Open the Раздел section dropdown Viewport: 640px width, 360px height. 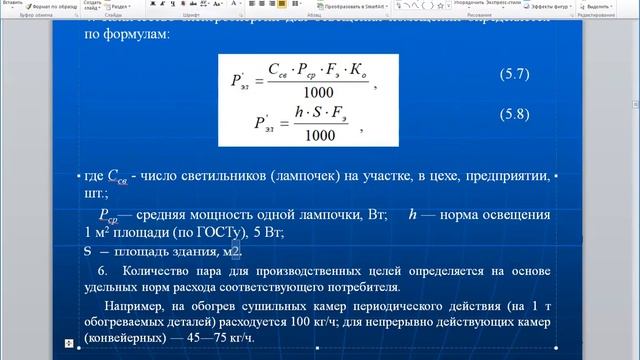pyautogui.click(x=118, y=7)
